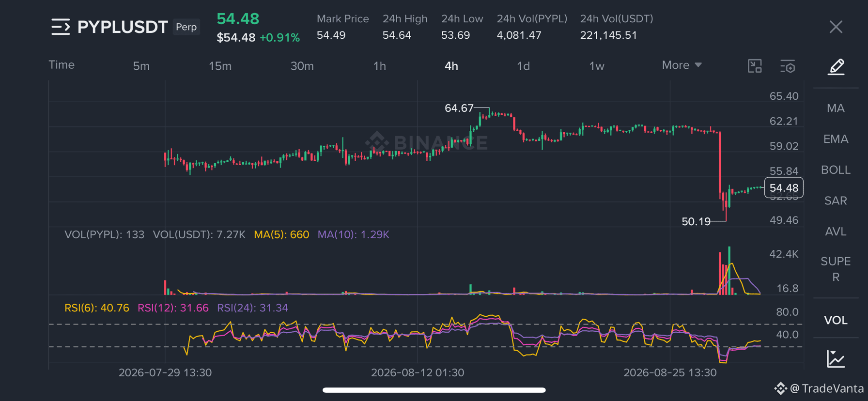
Task: Expand the More timeframes dropdown
Action: click(x=682, y=65)
